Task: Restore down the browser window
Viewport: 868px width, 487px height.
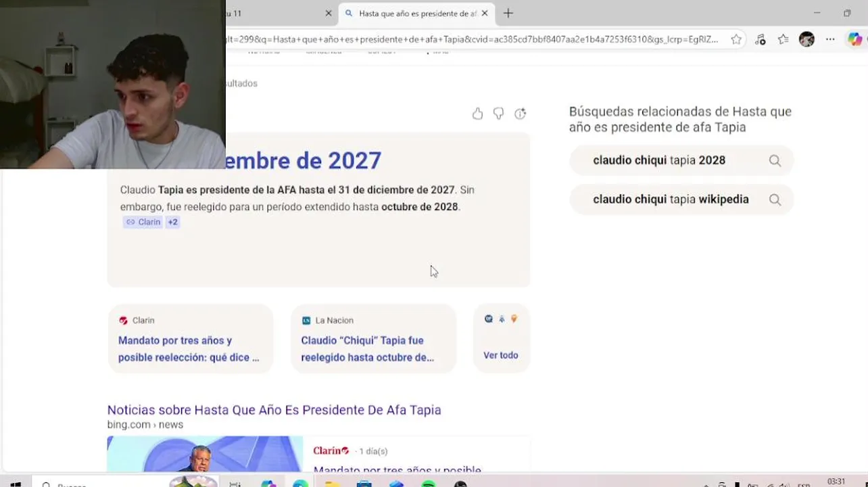Action: point(847,13)
